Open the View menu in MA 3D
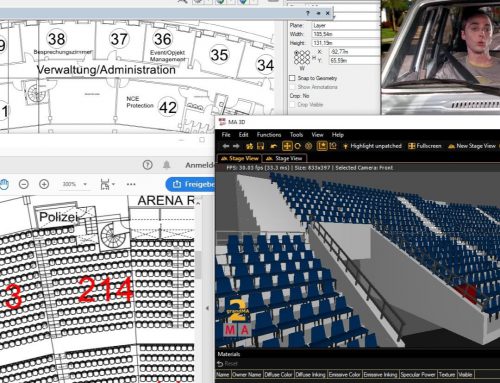Screen dimensions: 500x383 pos(317,135)
